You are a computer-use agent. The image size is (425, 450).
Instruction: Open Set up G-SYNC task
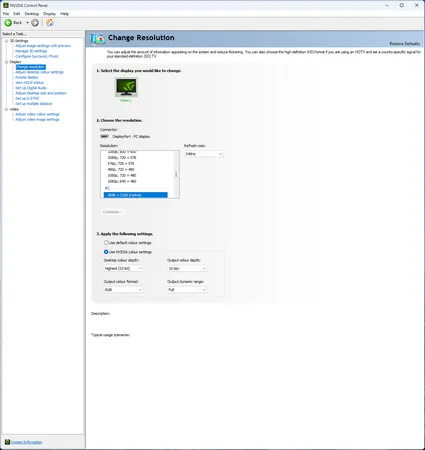(27, 98)
